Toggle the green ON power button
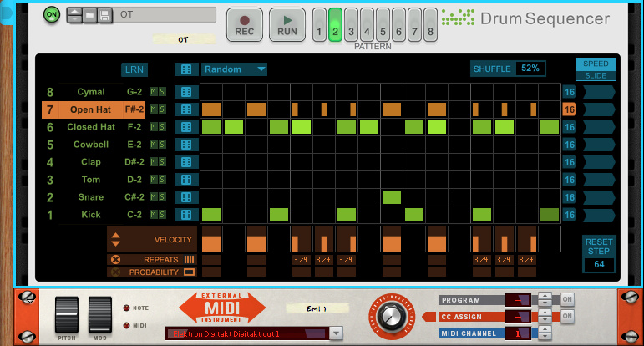644x346 pixels. coord(52,15)
